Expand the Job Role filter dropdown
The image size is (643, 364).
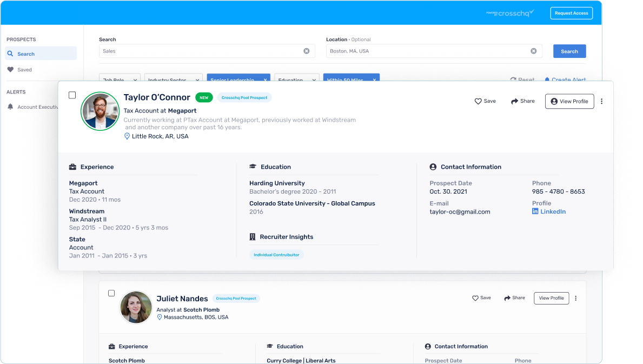(120, 78)
